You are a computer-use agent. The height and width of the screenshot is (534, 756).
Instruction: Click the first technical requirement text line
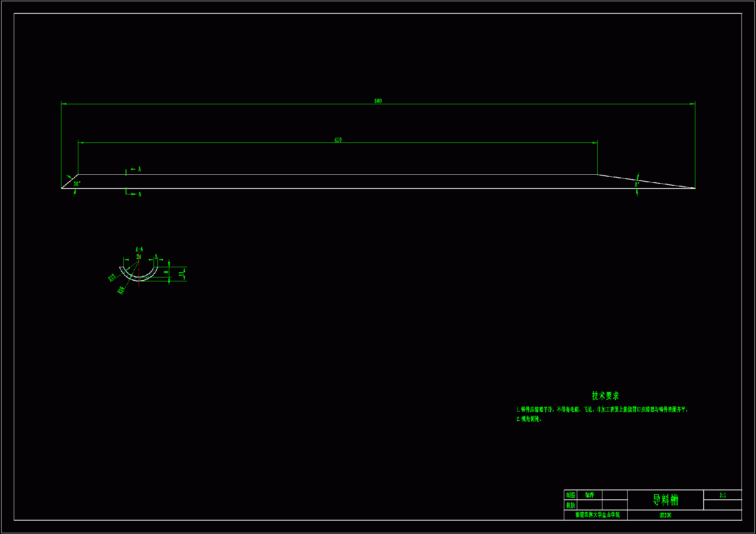point(602,410)
